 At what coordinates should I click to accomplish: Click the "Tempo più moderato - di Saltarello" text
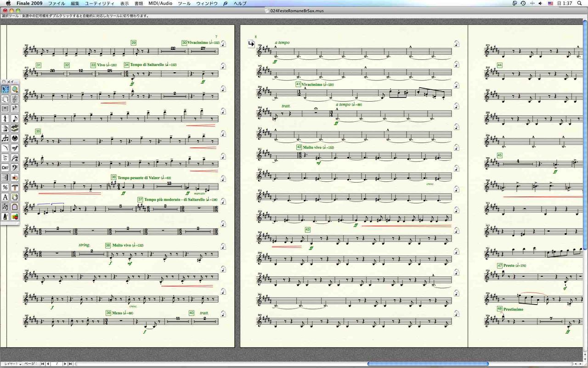point(175,200)
